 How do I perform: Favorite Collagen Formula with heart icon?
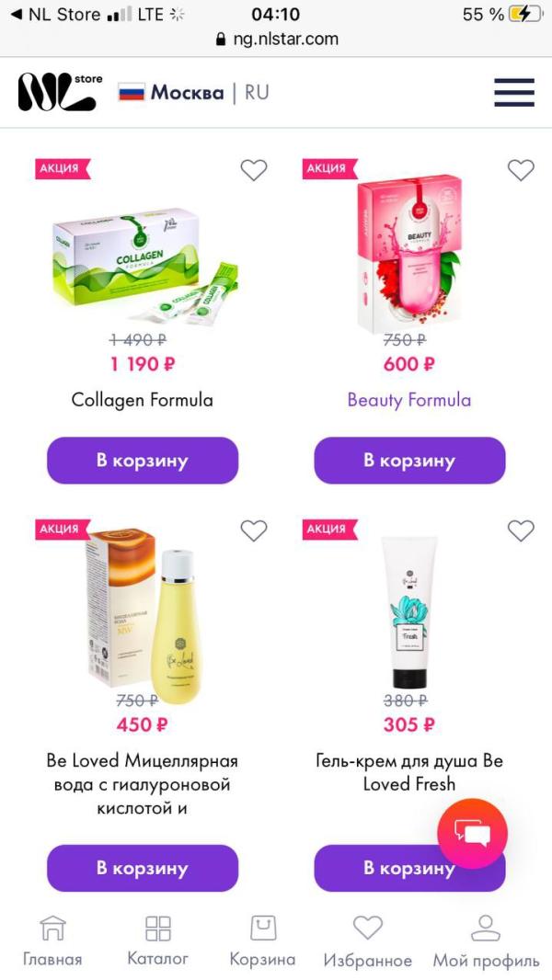(x=254, y=170)
